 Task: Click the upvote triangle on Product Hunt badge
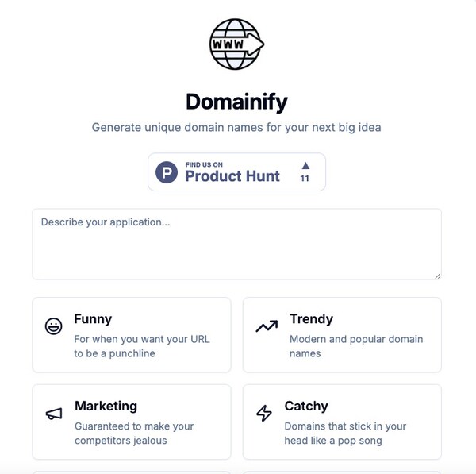tap(305, 166)
